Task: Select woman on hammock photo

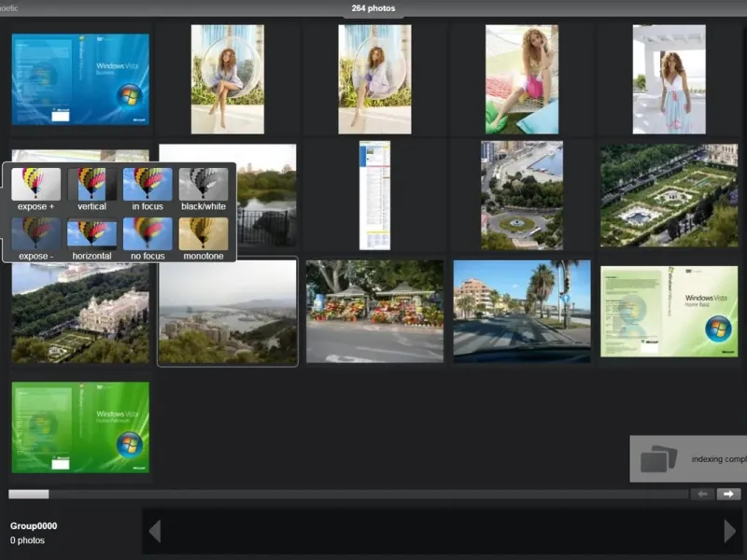Action: pos(522,79)
